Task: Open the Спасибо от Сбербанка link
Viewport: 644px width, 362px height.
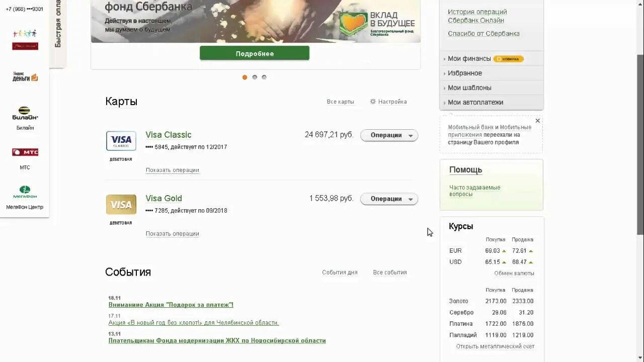Action: tap(484, 34)
